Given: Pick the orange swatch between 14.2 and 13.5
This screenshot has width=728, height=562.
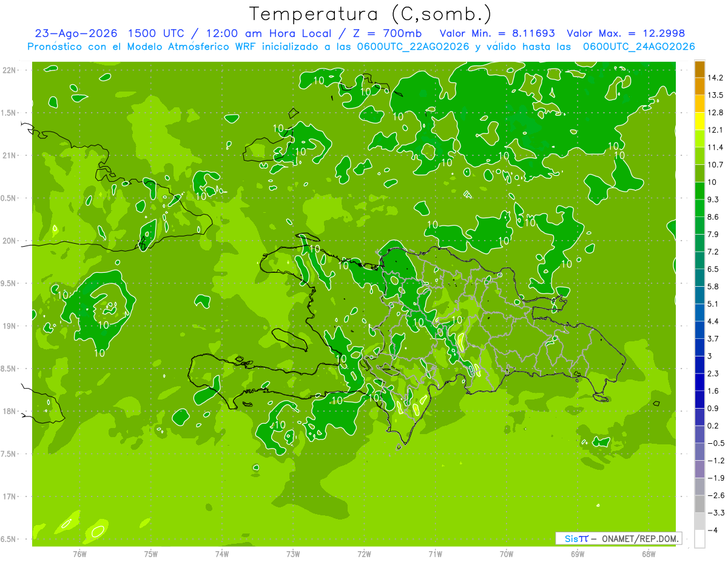Looking at the screenshot, I should tap(699, 87).
